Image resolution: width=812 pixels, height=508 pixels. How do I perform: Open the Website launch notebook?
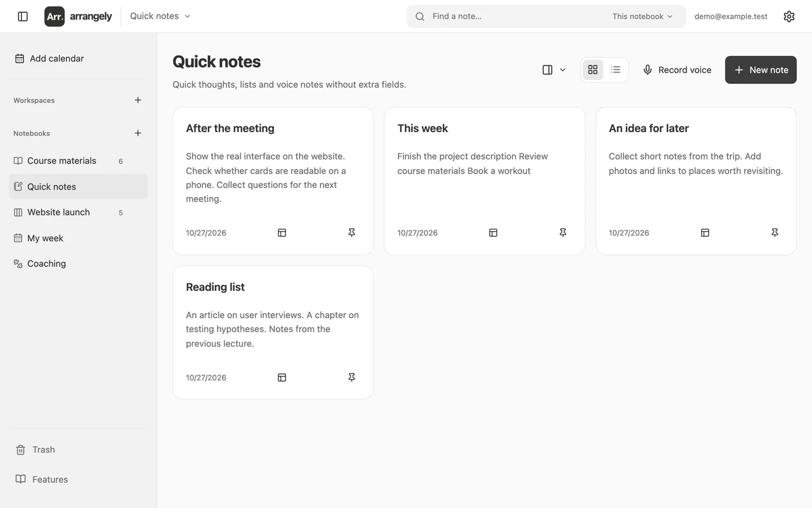(x=78, y=213)
